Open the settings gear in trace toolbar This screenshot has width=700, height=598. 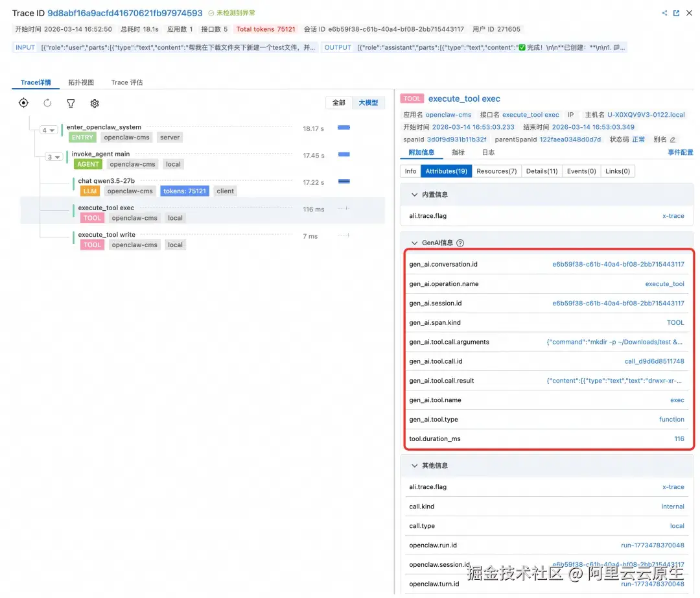95,103
